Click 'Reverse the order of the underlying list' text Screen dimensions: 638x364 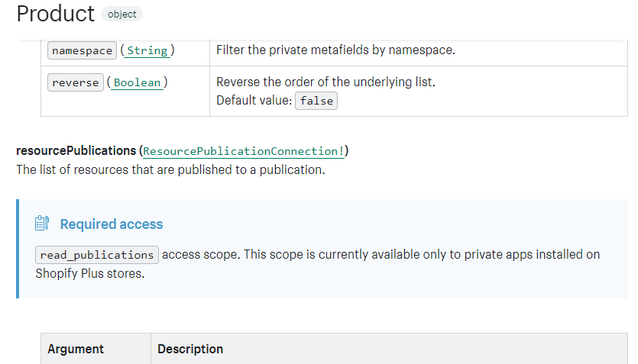[325, 82]
